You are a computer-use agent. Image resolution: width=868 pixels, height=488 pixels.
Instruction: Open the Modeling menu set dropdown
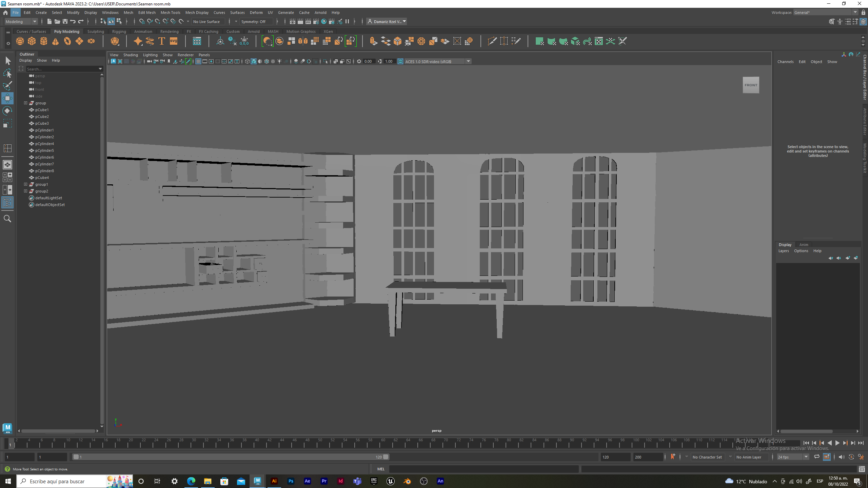(x=21, y=21)
